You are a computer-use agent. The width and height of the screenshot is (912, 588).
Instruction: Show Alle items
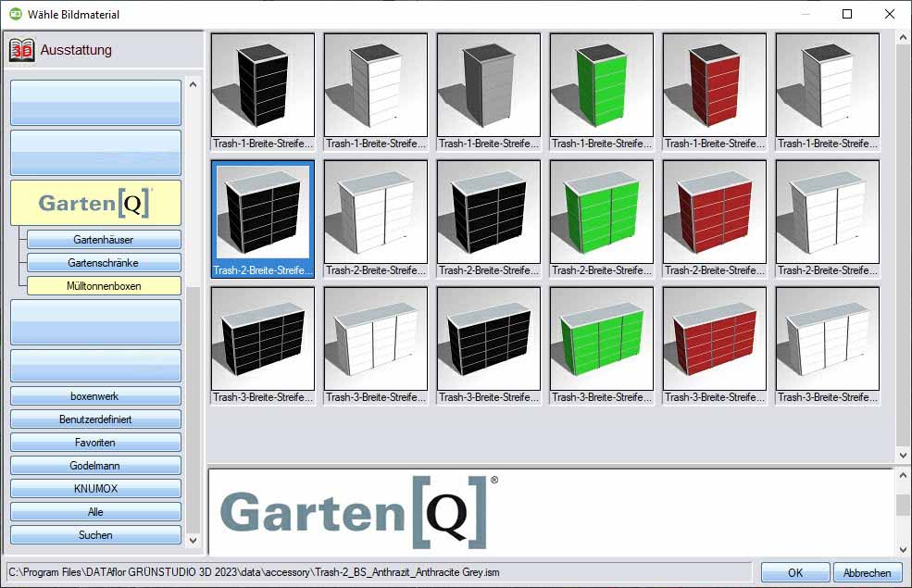[x=95, y=512]
